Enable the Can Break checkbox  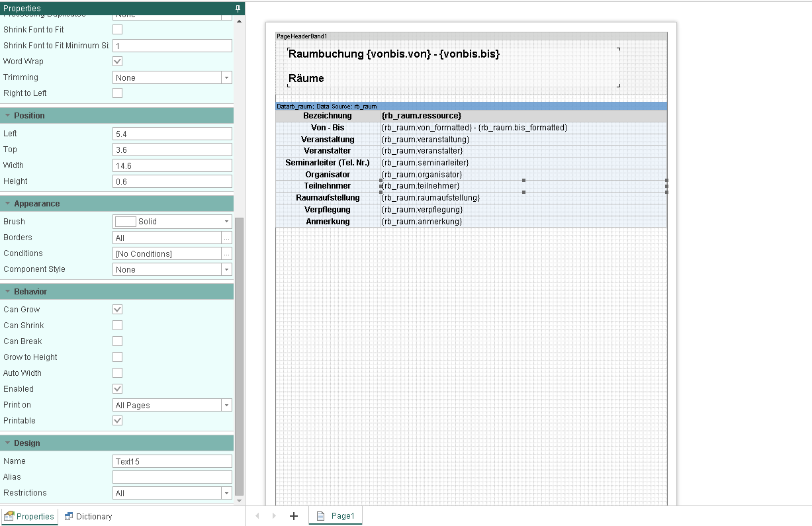coord(118,341)
